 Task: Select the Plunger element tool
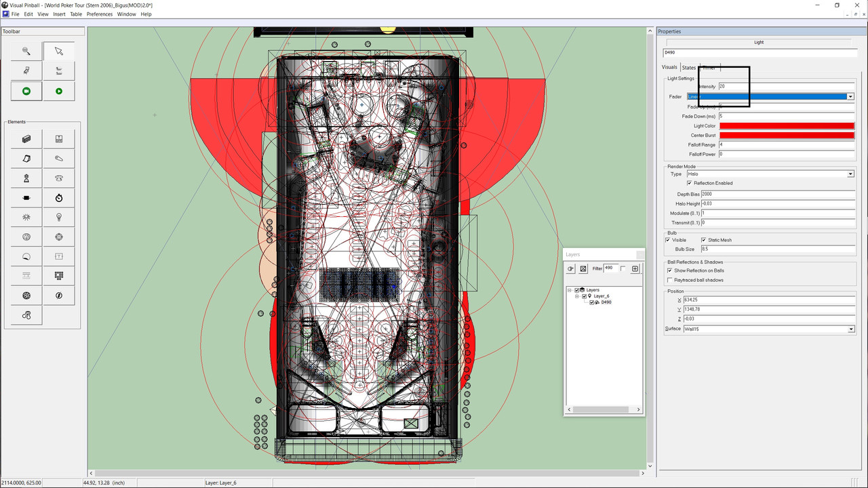coord(26,178)
